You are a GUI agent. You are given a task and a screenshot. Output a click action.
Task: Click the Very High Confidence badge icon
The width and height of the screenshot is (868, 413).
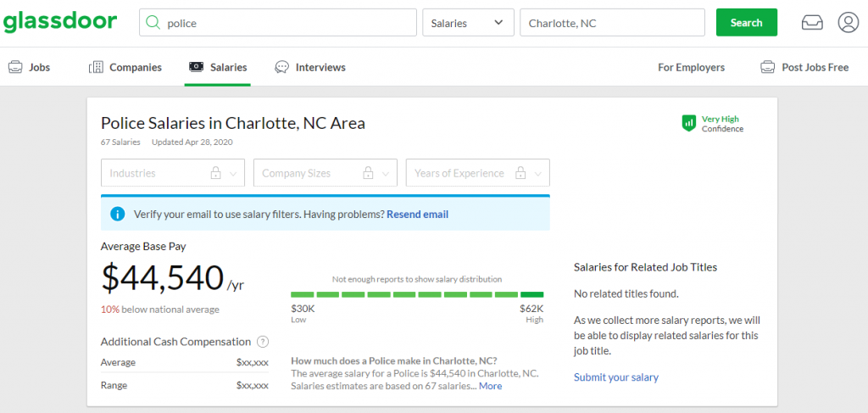click(x=689, y=124)
